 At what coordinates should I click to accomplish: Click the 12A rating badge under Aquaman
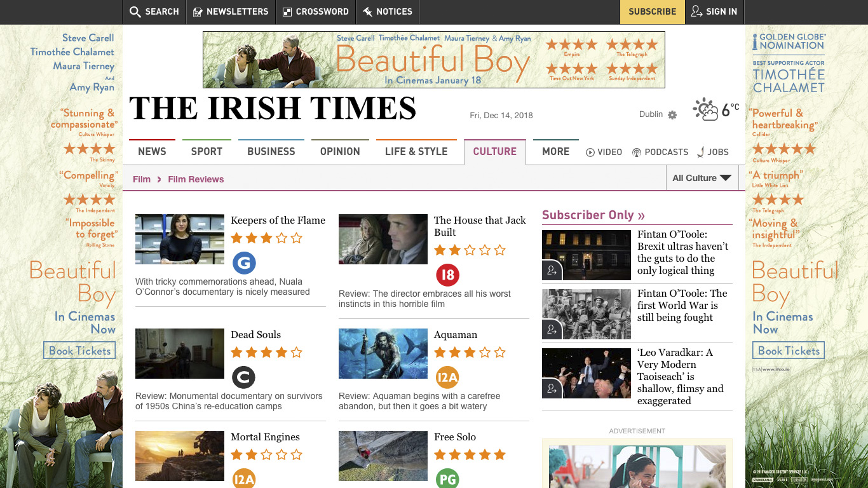[x=447, y=377]
